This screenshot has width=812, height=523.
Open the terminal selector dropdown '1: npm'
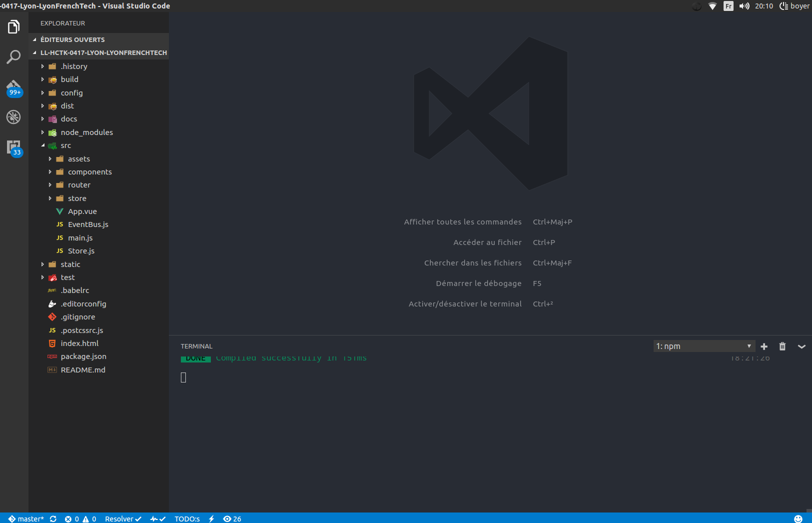point(704,346)
